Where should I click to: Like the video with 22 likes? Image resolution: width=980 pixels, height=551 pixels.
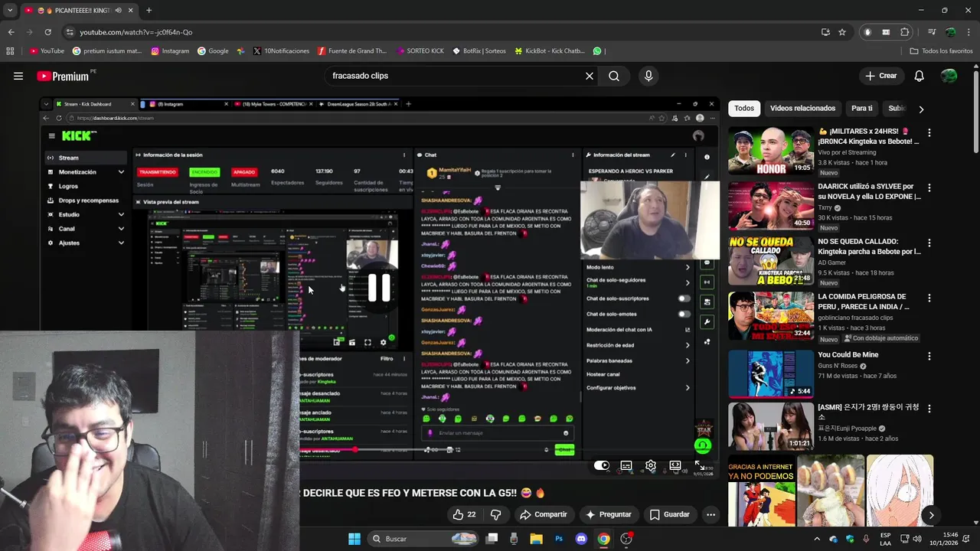point(464,514)
